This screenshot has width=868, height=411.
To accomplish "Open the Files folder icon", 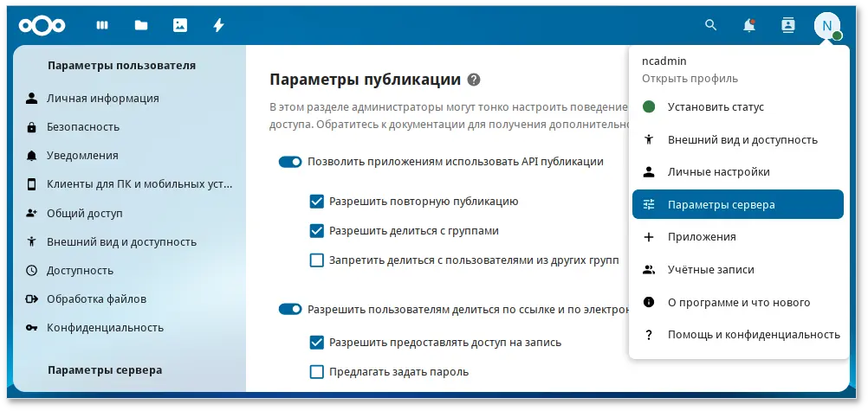I will tap(141, 25).
